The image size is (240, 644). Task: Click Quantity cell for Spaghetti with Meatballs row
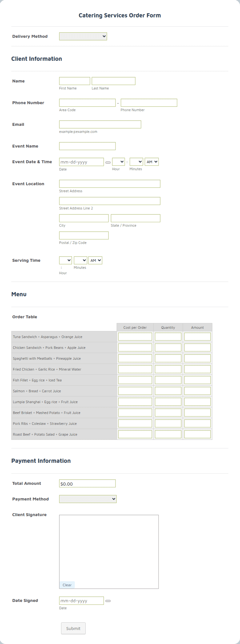tap(168, 358)
